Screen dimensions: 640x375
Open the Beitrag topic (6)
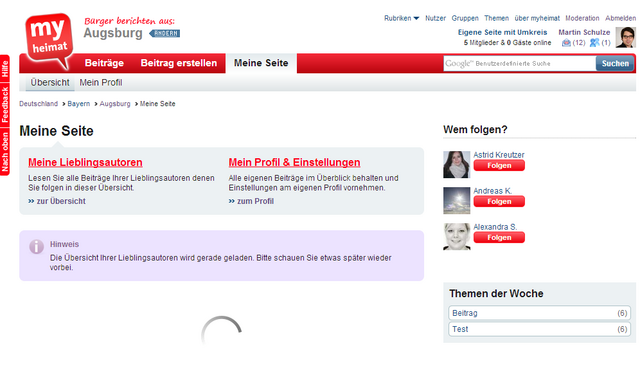[539, 313]
